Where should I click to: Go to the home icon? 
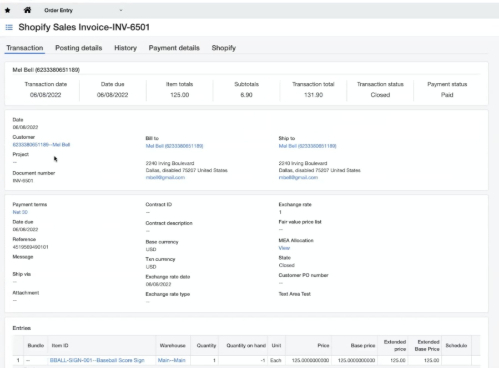pyautogui.click(x=27, y=10)
